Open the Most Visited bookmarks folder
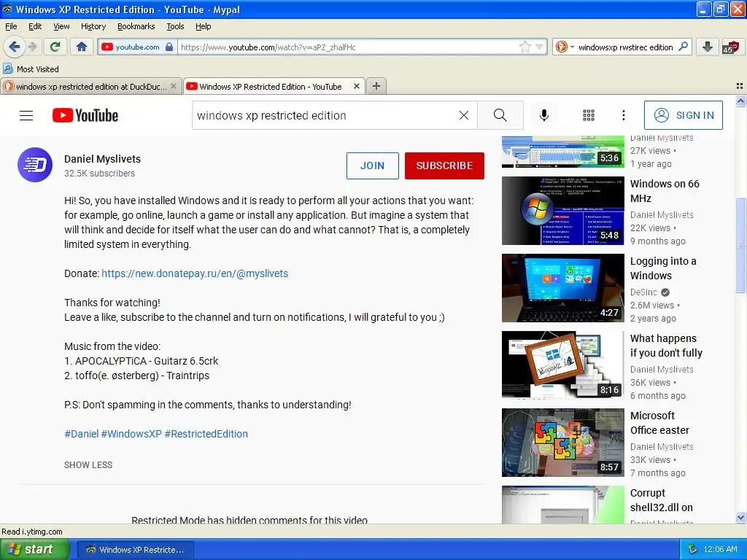This screenshot has height=560, width=747. coord(31,69)
